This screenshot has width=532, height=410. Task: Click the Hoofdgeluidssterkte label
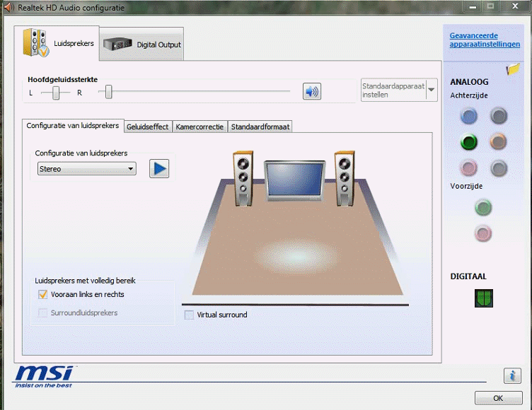coord(63,80)
